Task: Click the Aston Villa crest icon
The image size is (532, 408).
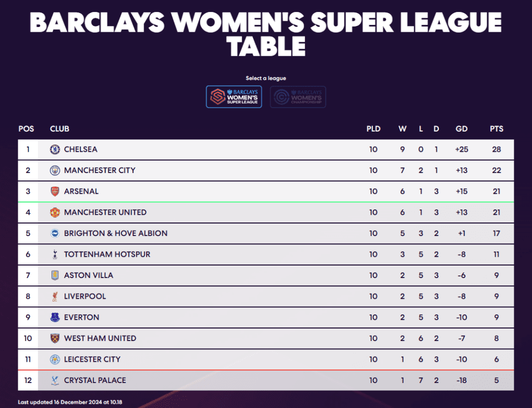Action: [x=55, y=275]
